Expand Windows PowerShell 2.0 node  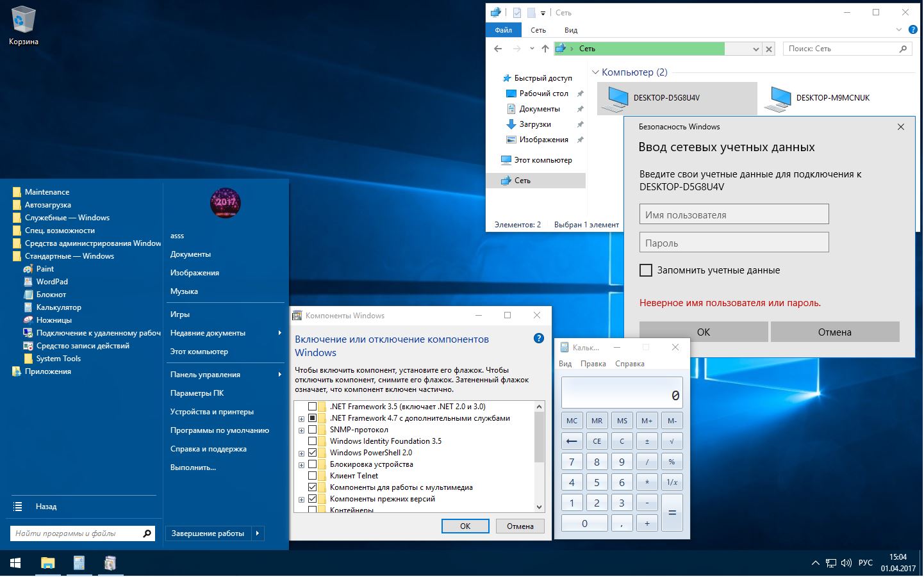coord(301,453)
